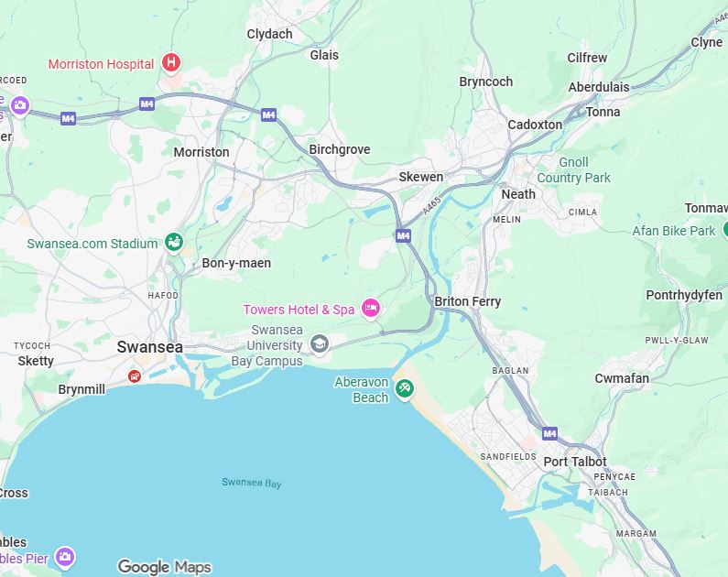Click the Port Talbot place label
The image size is (728, 577).
pyautogui.click(x=575, y=462)
